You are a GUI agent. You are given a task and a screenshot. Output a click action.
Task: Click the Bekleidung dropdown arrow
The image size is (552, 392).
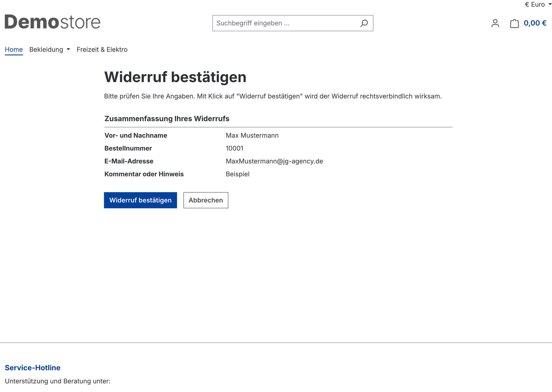point(69,50)
